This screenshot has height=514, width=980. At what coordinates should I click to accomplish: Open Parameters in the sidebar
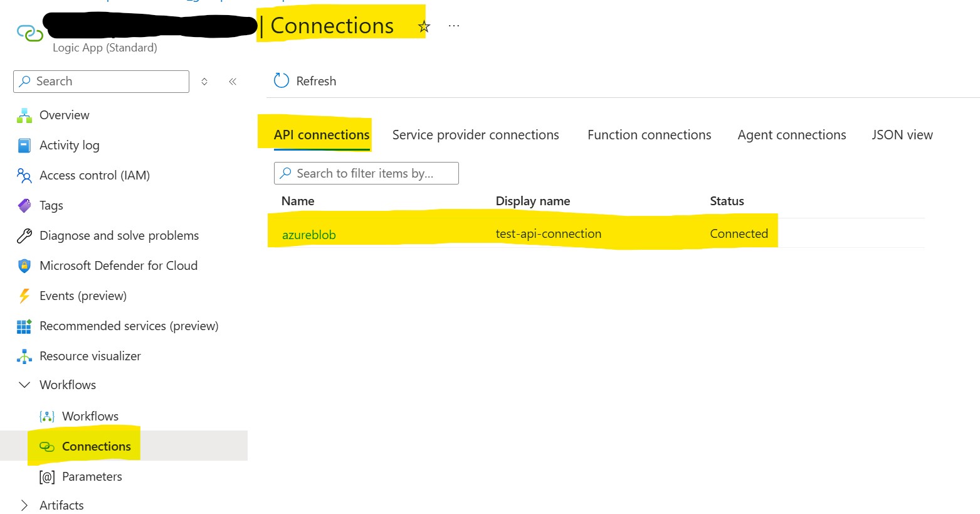[92, 476]
